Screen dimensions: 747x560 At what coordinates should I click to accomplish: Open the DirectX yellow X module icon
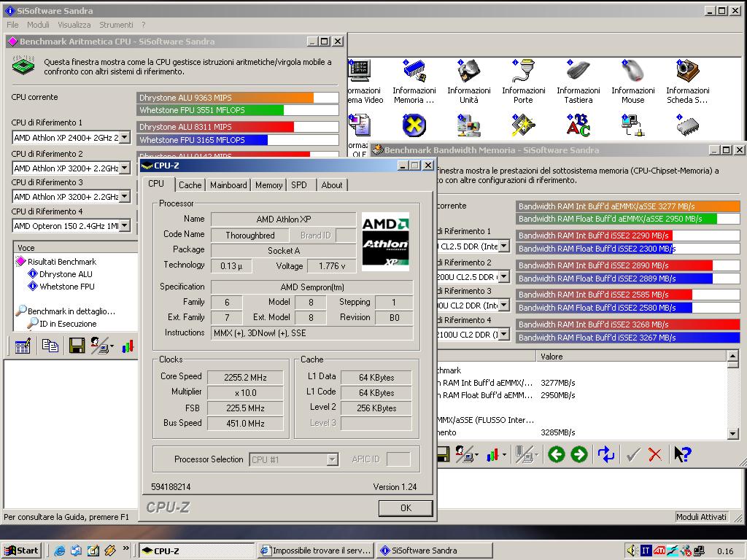click(414, 125)
